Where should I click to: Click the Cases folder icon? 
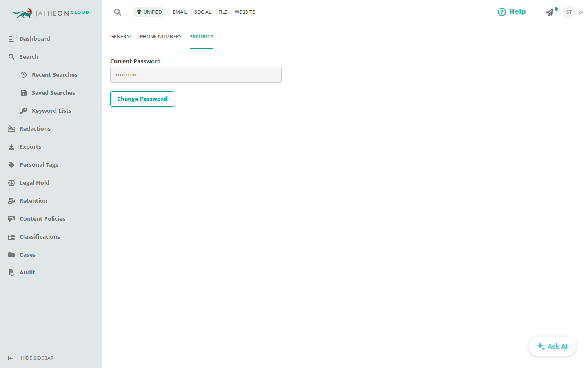coord(11,255)
